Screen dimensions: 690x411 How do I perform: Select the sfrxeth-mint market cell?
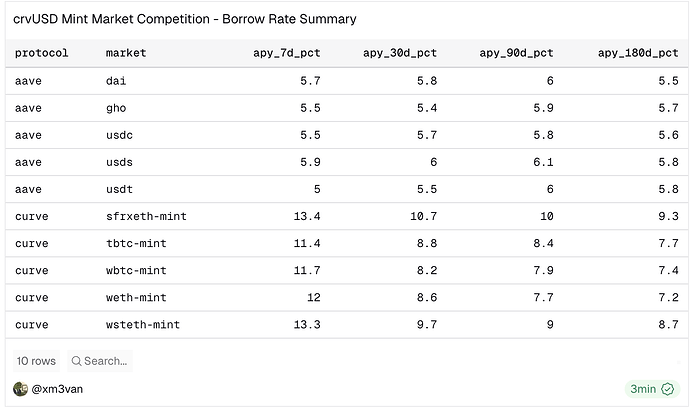pos(146,216)
